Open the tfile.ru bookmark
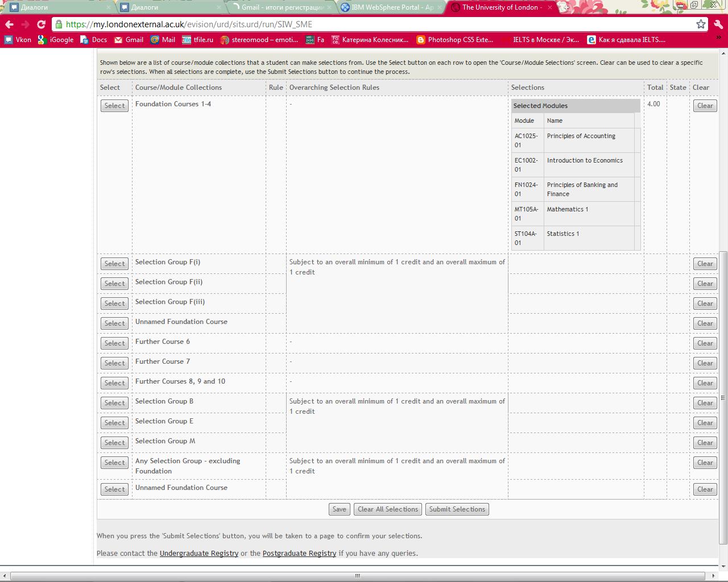The height and width of the screenshot is (582, 728). [x=198, y=40]
